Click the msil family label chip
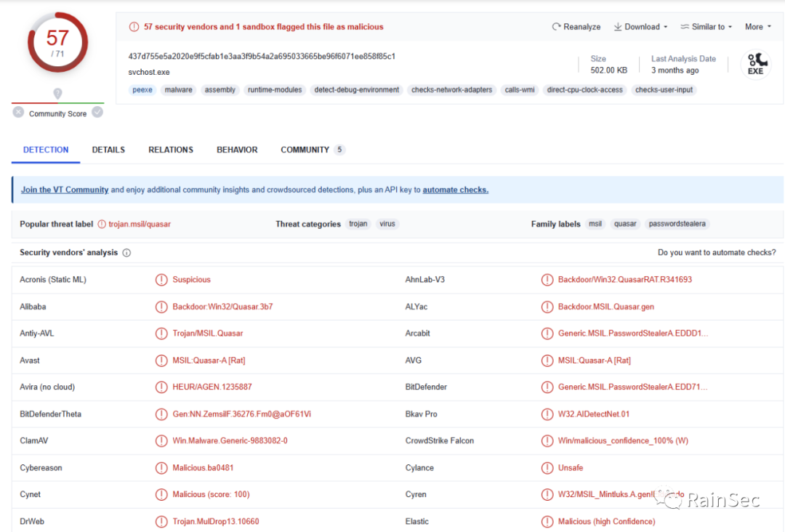 coord(595,224)
